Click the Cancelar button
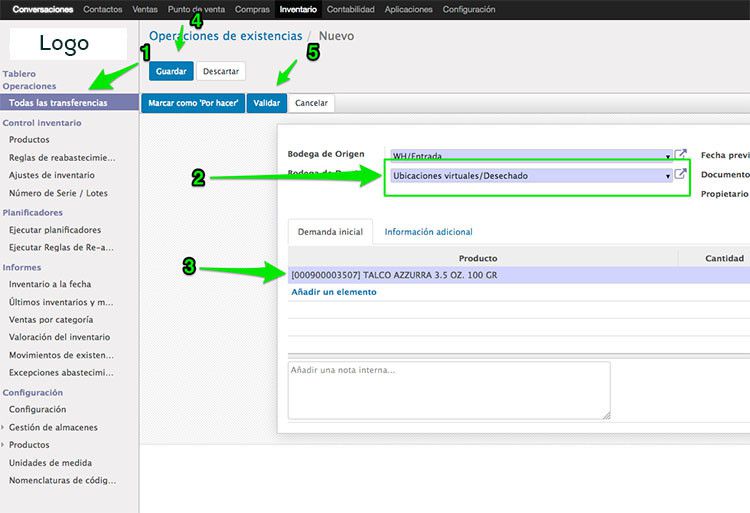Screen dimensions: 750x513 [311, 103]
